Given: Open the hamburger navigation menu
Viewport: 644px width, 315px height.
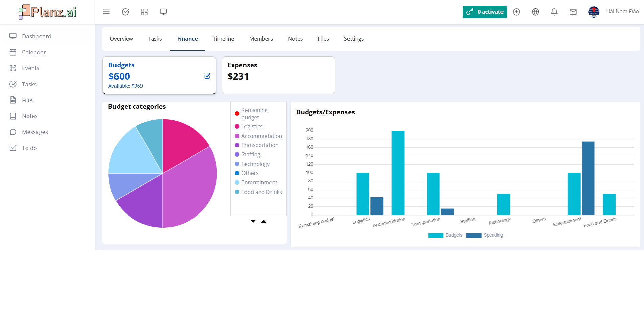Looking at the screenshot, I should pyautogui.click(x=106, y=12).
